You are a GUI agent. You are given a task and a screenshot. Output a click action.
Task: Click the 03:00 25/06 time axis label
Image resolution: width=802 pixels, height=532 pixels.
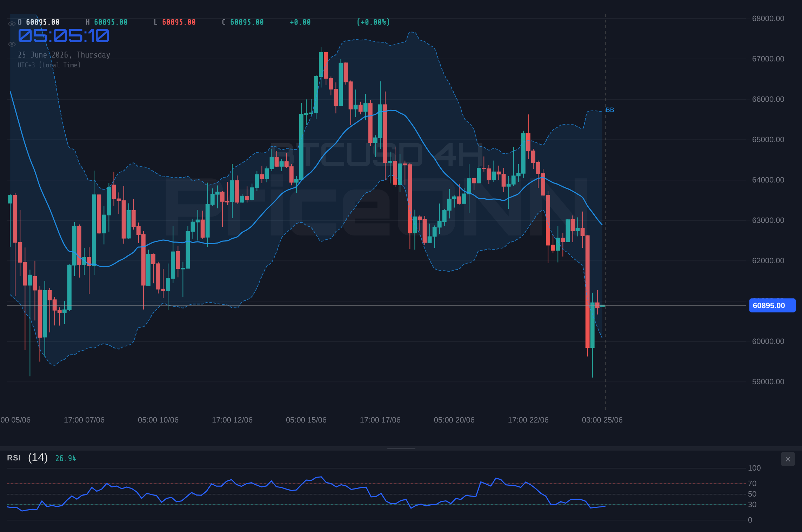602,420
